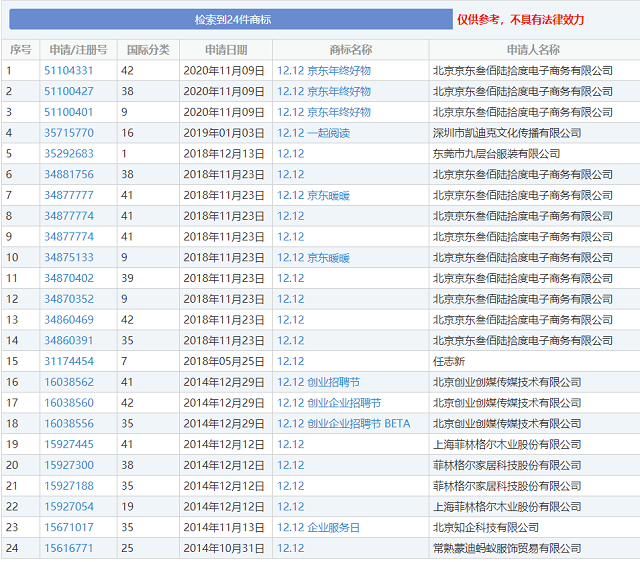Open application number 15927188
The width and height of the screenshot is (640, 562).
69,486
